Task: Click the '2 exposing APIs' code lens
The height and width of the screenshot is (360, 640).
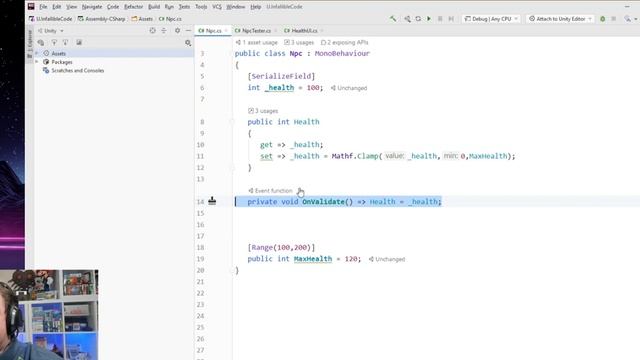Action: point(344,42)
